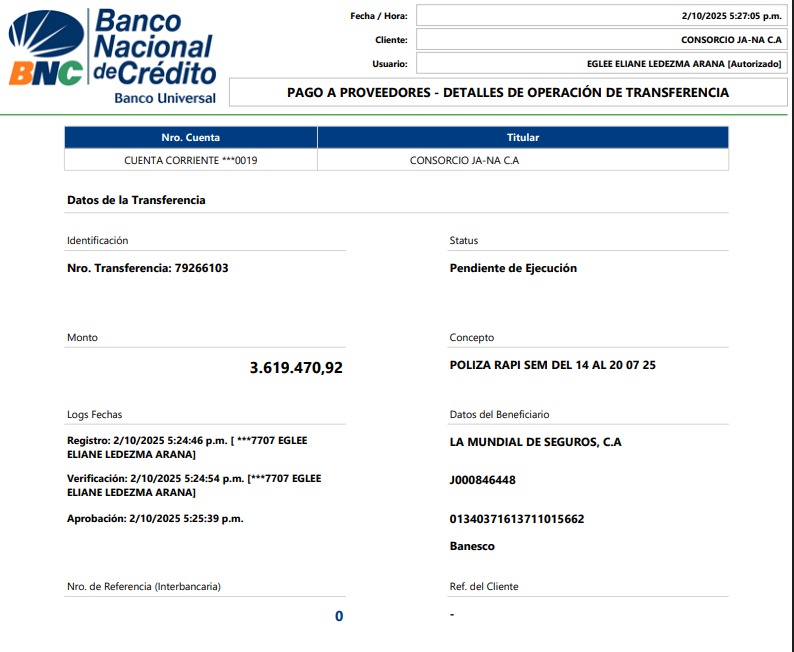The image size is (794, 652).
Task: Click beneficiary name LA MUNDIAL DE SEGUROS
Action: [535, 442]
